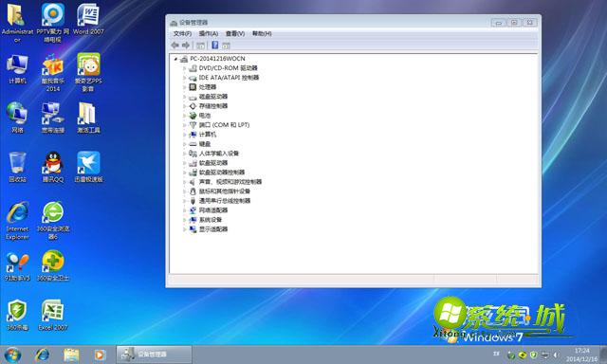Select the 宽带连接 broadband connection icon
This screenshot has width=607, height=364.
point(53,118)
